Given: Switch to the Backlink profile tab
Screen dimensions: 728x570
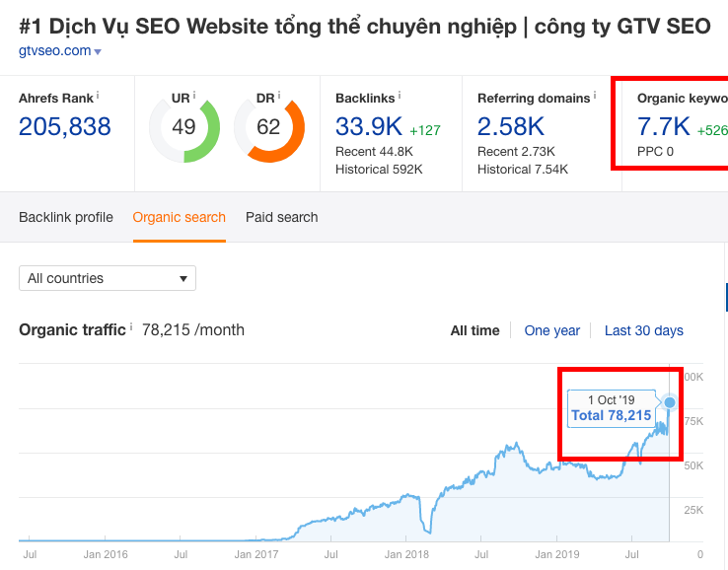Looking at the screenshot, I should pos(66,217).
